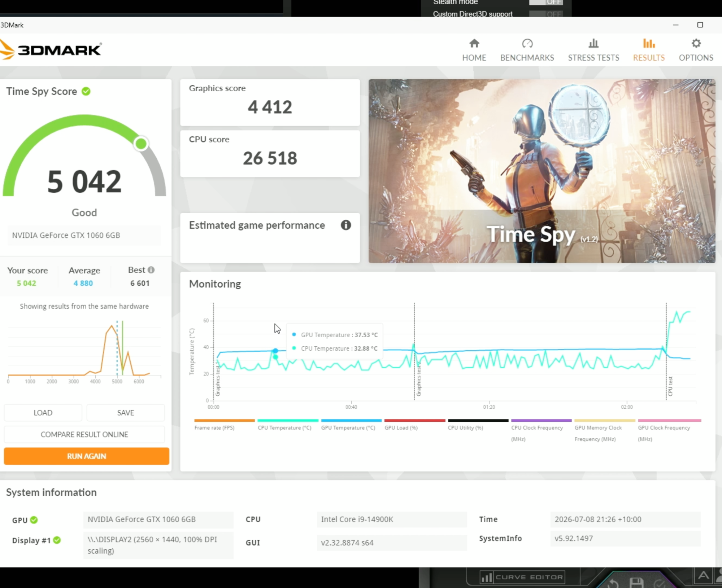This screenshot has width=722, height=588.
Task: Click the LOAD button
Action: tap(43, 413)
